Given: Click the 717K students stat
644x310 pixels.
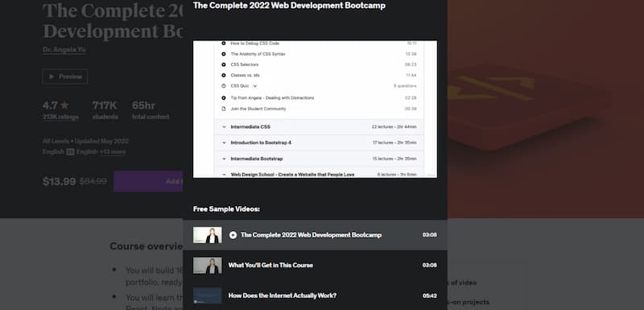Looking at the screenshot, I should 105,111.
